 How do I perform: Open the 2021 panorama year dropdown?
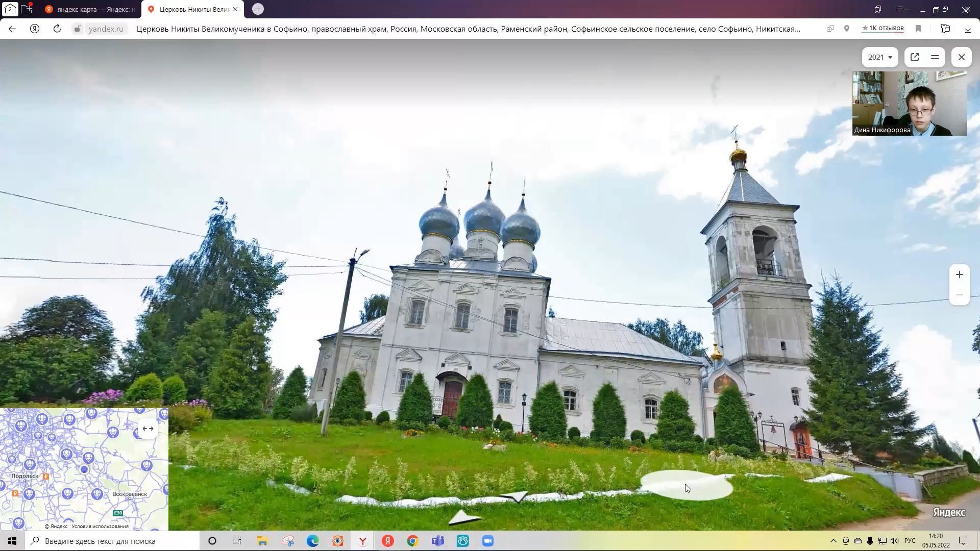880,57
